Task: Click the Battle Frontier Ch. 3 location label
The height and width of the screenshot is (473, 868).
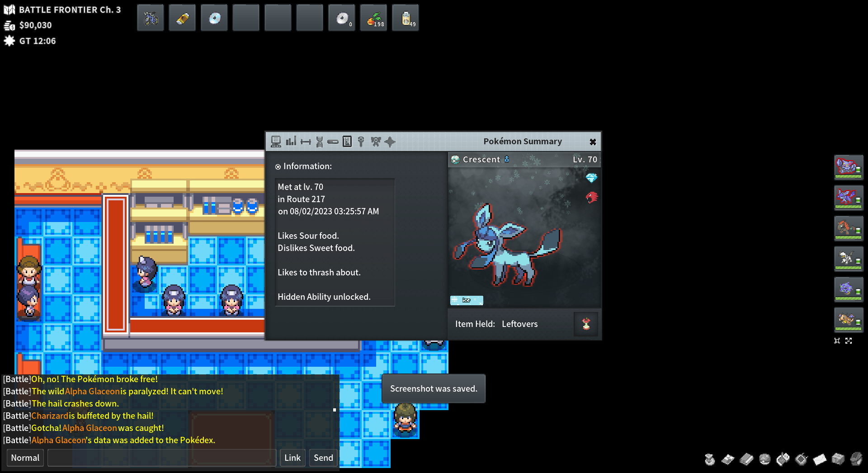Action: [70, 9]
